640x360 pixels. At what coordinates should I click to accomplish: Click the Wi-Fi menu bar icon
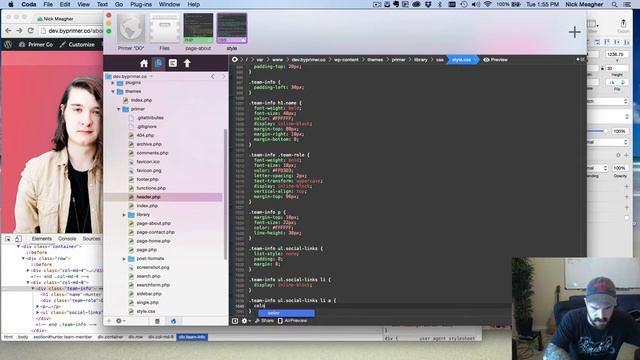click(x=487, y=4)
